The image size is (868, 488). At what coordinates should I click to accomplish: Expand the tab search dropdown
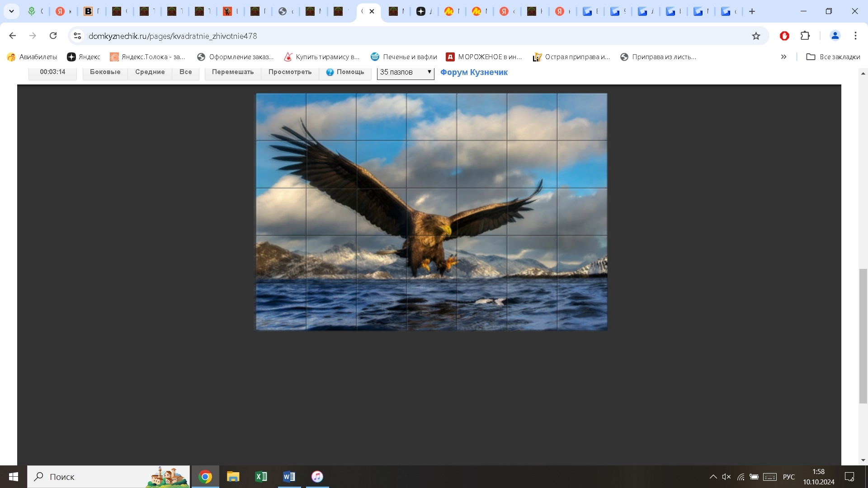(11, 11)
